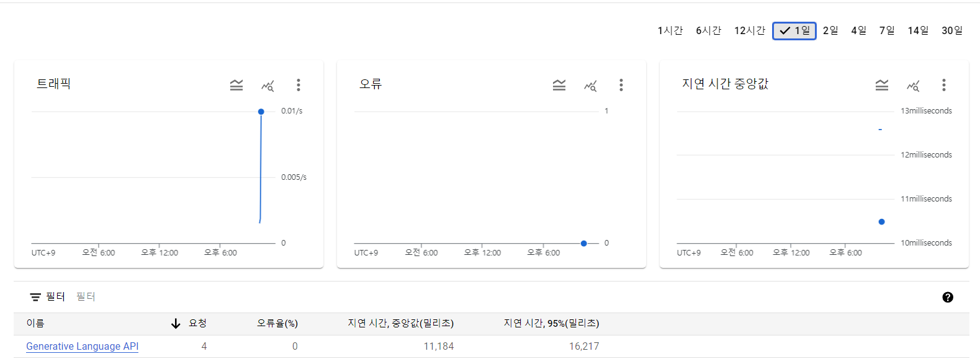This screenshot has width=980, height=364.
Task: Click the 오류 chart data point at 0
Action: click(x=584, y=244)
